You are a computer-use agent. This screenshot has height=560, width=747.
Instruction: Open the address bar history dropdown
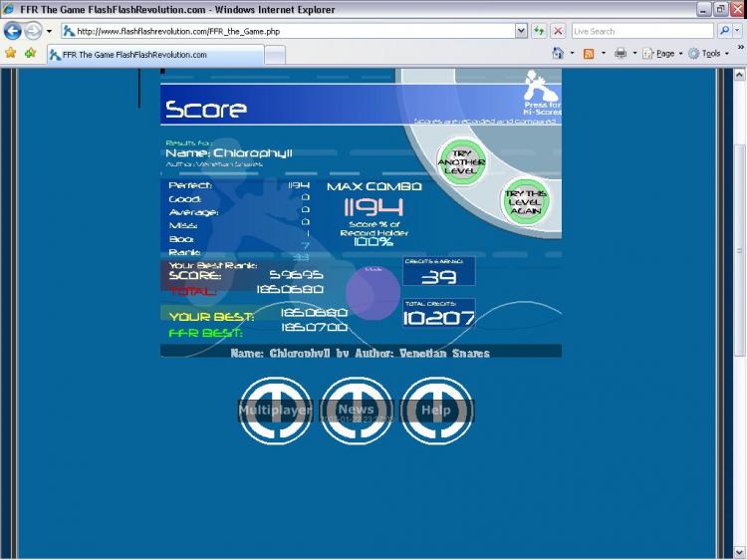tap(521, 31)
